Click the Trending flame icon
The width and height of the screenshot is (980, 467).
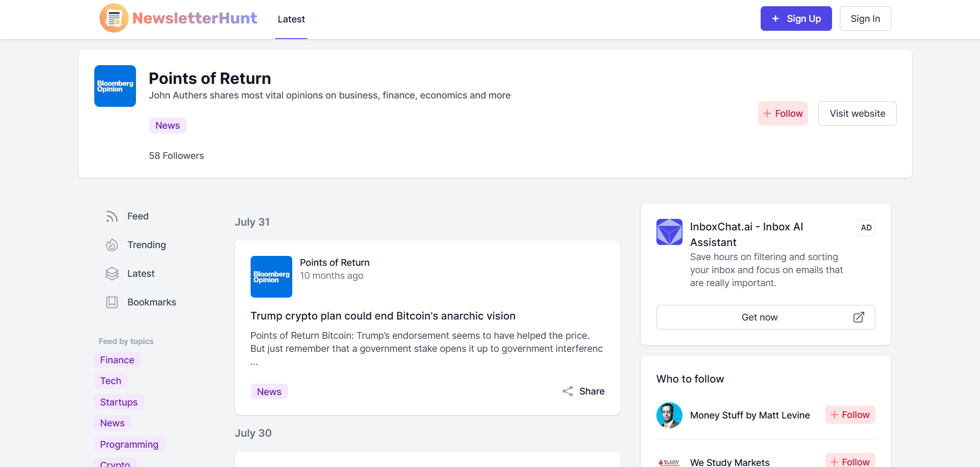tap(112, 245)
